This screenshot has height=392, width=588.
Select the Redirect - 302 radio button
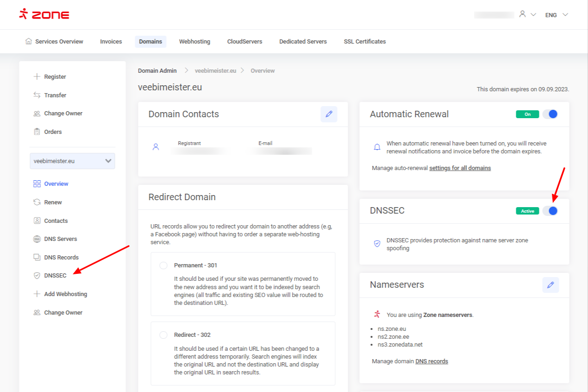point(163,335)
